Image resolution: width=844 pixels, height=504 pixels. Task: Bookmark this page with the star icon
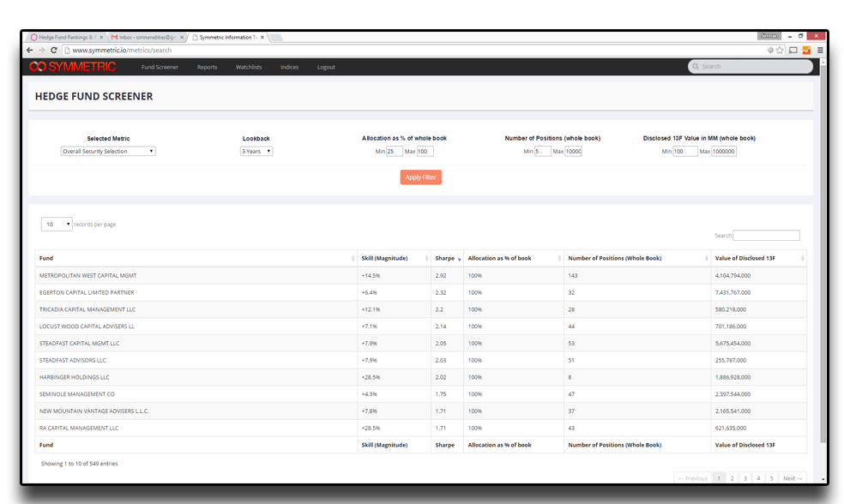780,50
